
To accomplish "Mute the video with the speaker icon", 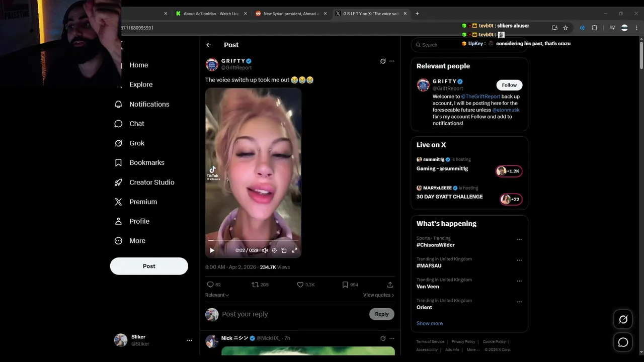I will [265, 250].
